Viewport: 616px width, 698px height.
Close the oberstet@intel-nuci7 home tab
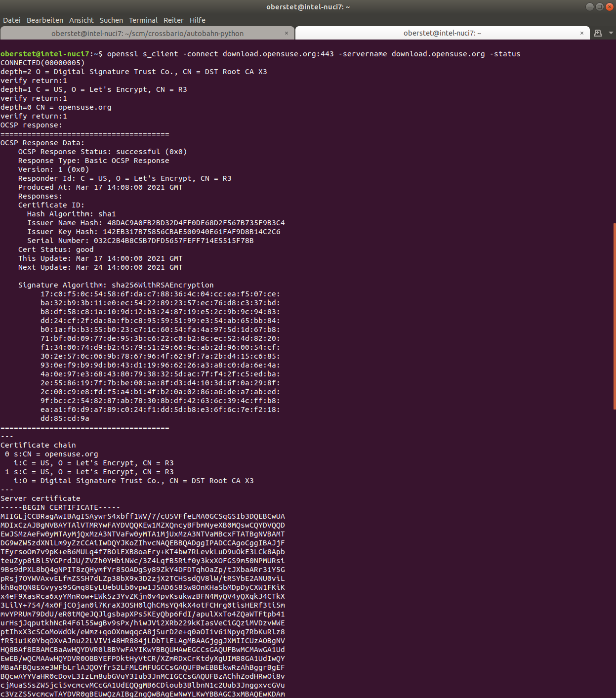click(581, 33)
